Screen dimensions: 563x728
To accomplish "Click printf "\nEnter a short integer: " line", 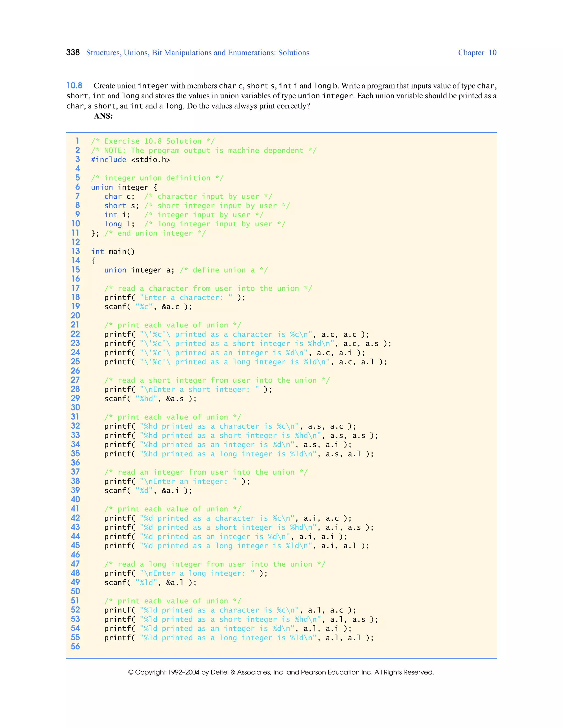I will pos(188,390).
